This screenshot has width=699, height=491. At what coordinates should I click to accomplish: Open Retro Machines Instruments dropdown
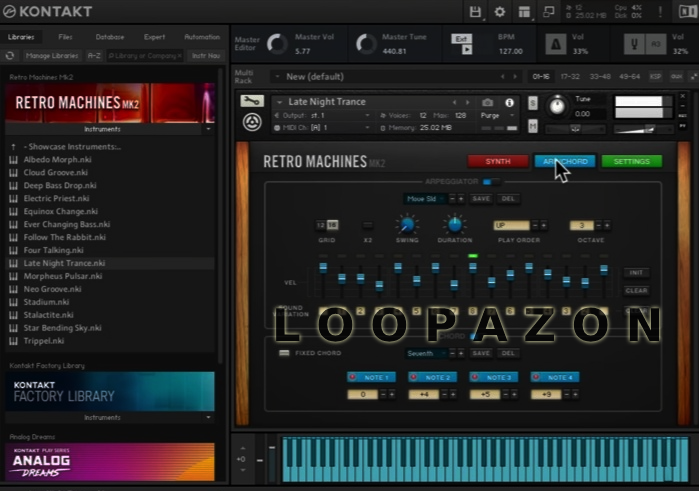click(208, 129)
